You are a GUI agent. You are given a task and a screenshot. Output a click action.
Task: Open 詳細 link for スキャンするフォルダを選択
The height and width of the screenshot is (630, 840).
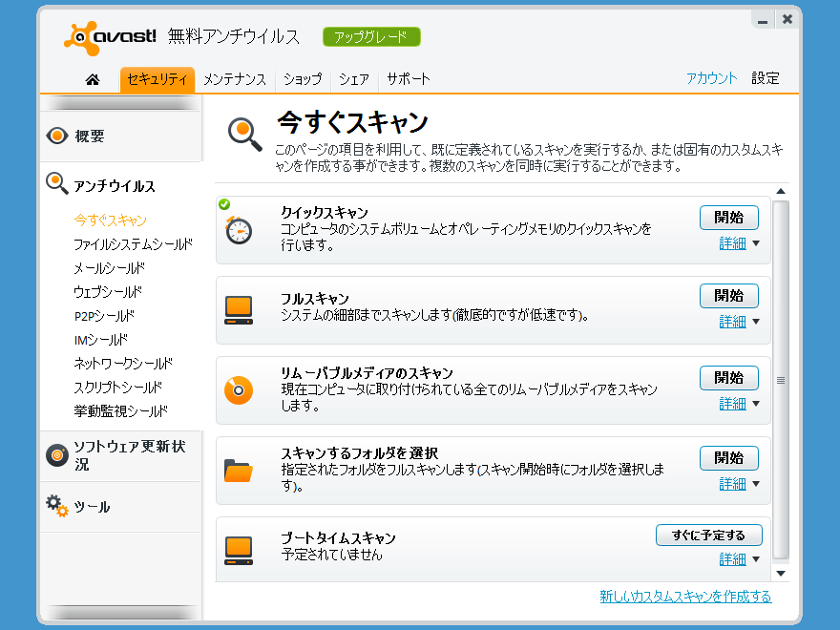tap(732, 484)
